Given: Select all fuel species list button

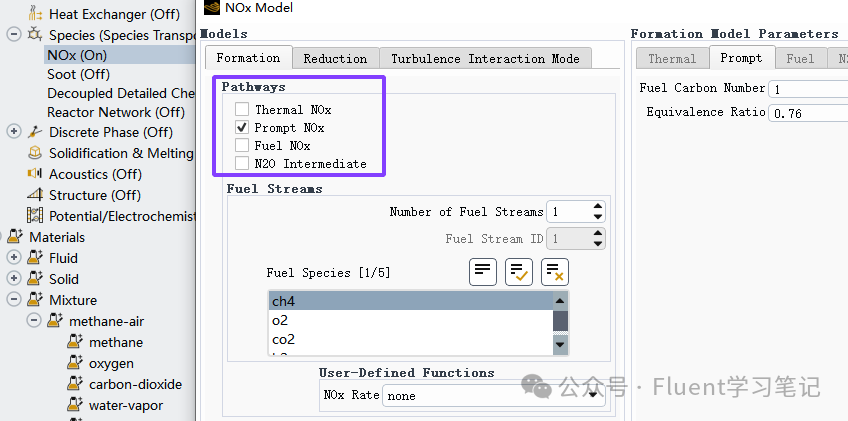Looking at the screenshot, I should (x=519, y=272).
